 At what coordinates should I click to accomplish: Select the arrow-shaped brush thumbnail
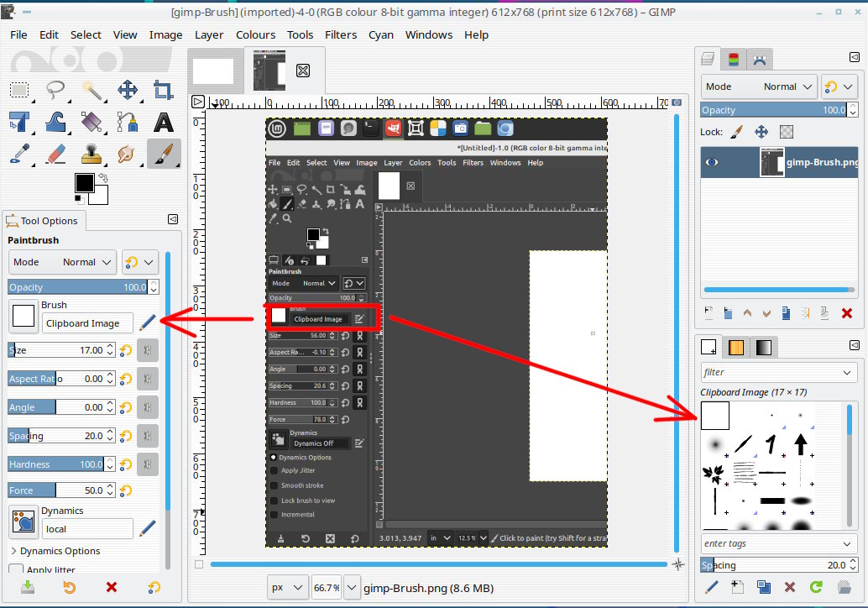(x=800, y=443)
